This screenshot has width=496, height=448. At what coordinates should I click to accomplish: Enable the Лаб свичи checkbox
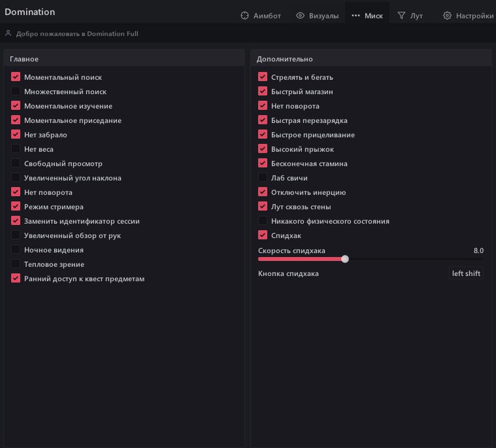point(263,178)
